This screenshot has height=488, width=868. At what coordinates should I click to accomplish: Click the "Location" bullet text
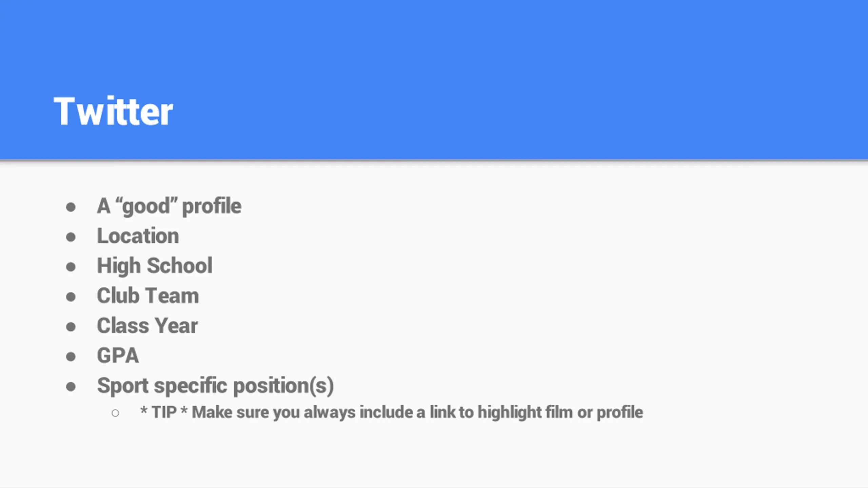point(138,236)
